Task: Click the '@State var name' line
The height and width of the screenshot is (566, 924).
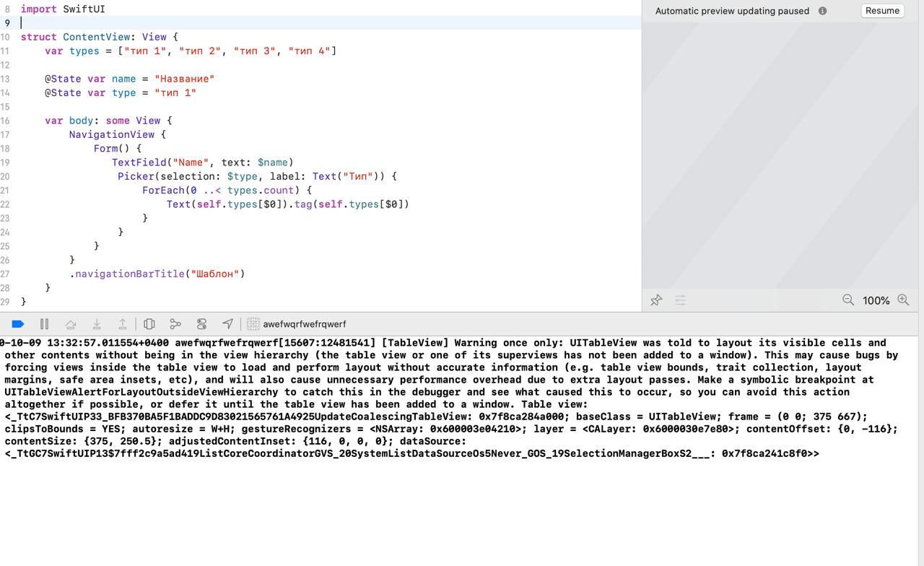Action: [x=129, y=79]
